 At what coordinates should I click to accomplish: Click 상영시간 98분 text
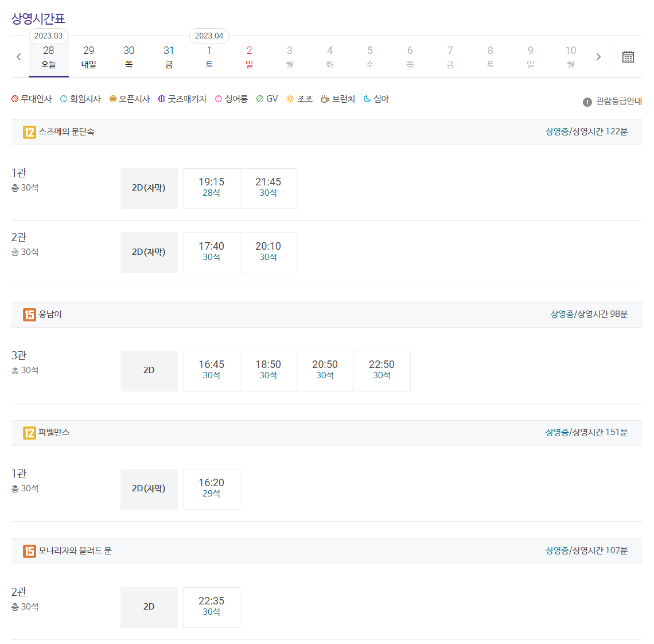pos(603,315)
